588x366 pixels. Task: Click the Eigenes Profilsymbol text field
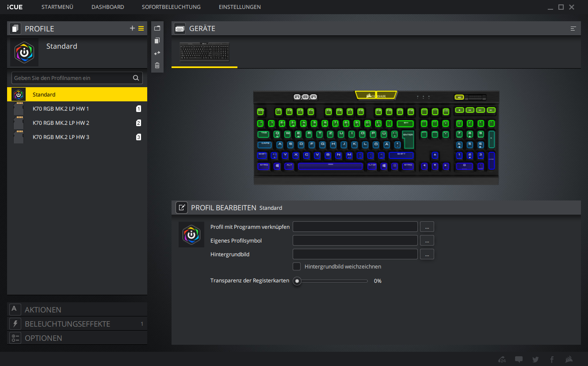[x=355, y=240]
